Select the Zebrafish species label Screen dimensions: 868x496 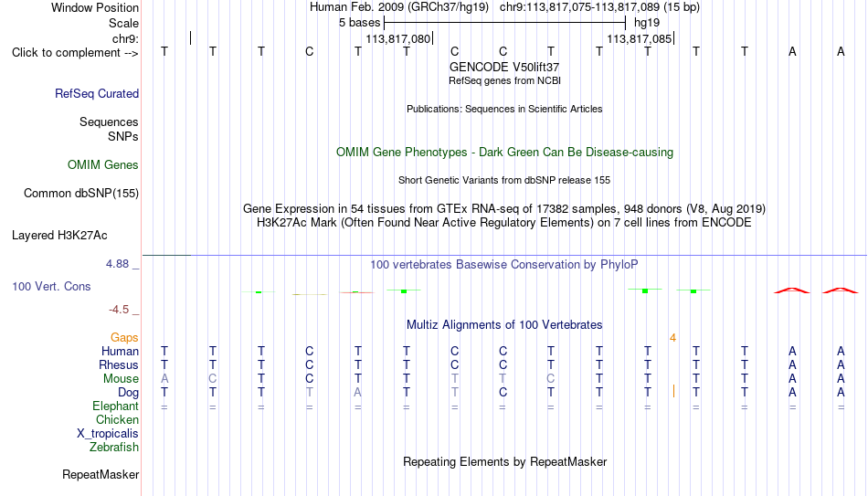pos(114,447)
